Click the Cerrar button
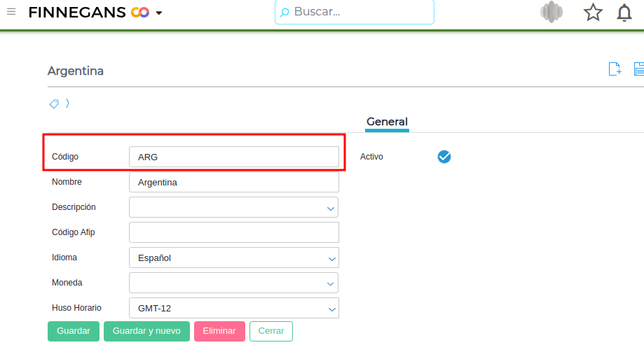This screenshot has height=359, width=644. (x=270, y=331)
